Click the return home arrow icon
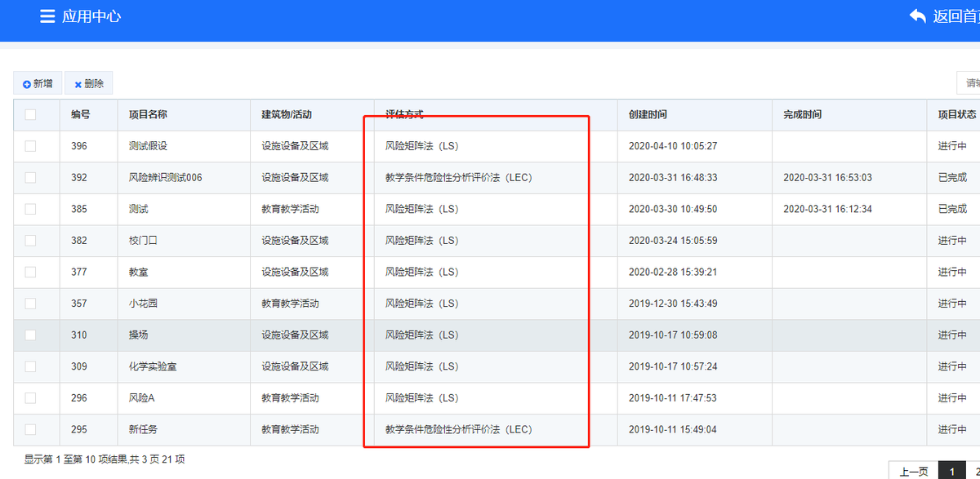 pyautogui.click(x=918, y=16)
